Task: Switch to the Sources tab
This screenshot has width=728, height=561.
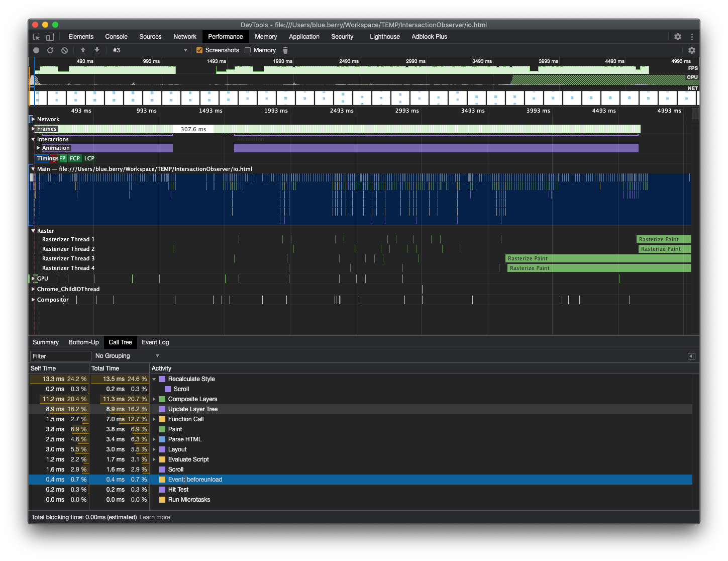Action: tap(150, 37)
